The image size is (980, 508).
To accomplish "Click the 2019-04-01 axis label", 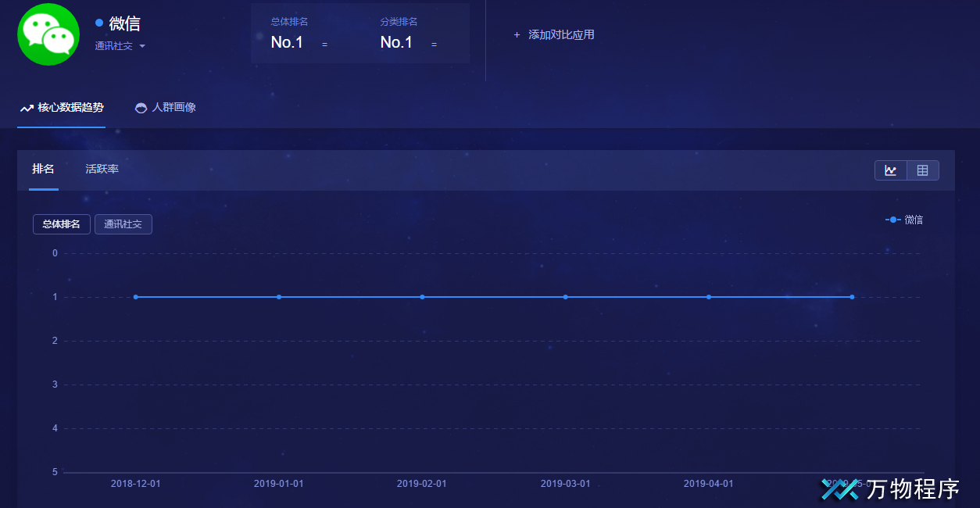I will click(709, 484).
